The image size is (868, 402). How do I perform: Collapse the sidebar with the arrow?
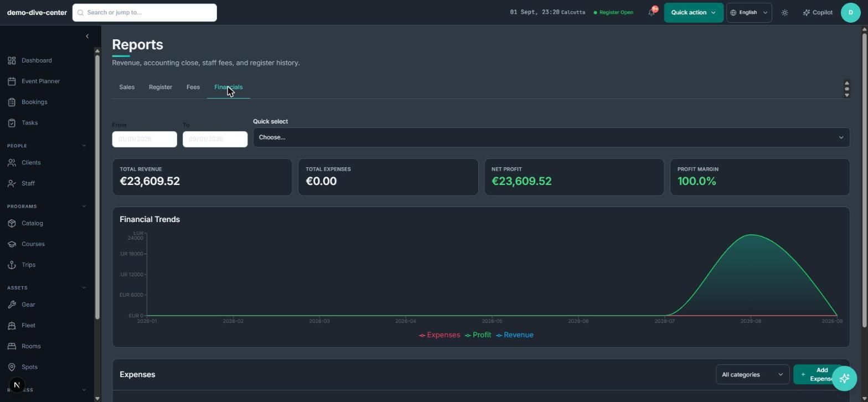tap(87, 36)
